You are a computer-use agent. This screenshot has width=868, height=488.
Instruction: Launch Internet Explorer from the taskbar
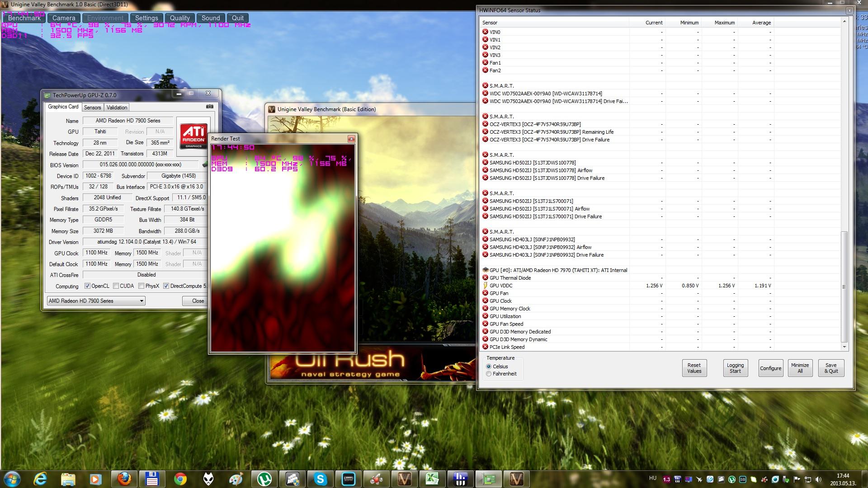[41, 479]
